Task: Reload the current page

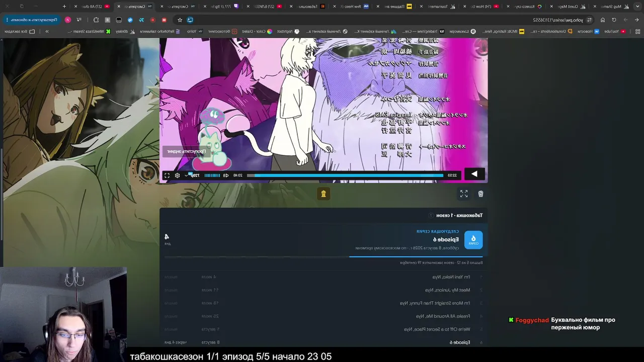Action: [614, 20]
